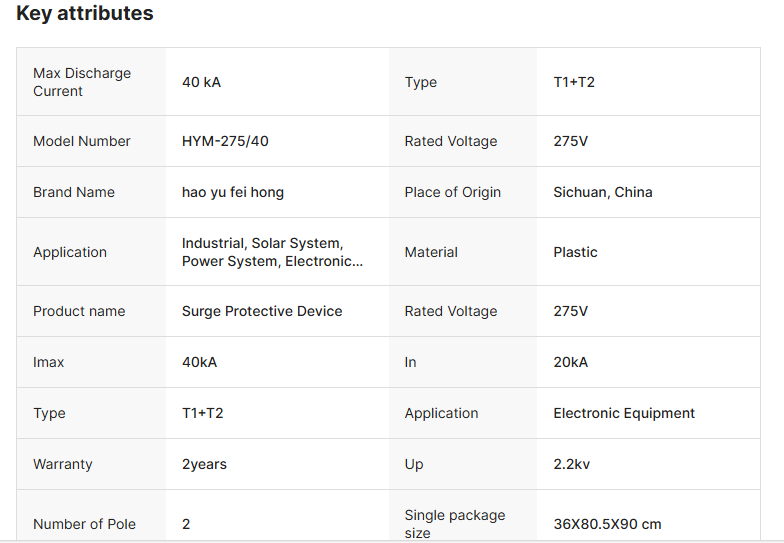The height and width of the screenshot is (543, 784).
Task: Select the Surge Protective Device value
Action: click(262, 311)
